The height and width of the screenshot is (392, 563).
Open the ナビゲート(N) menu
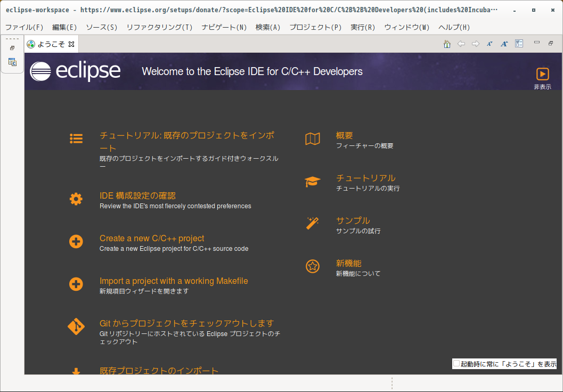[x=224, y=27]
